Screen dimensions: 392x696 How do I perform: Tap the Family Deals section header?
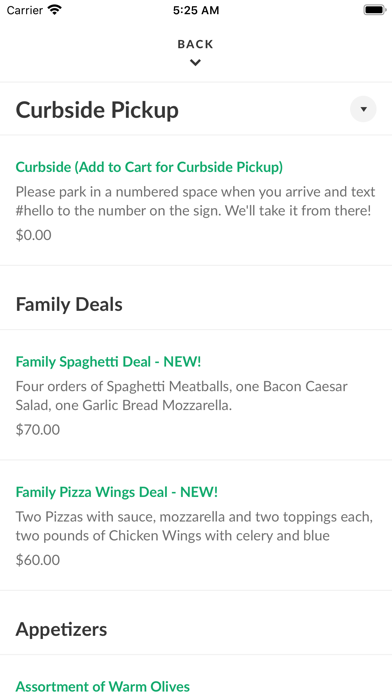pos(69,304)
